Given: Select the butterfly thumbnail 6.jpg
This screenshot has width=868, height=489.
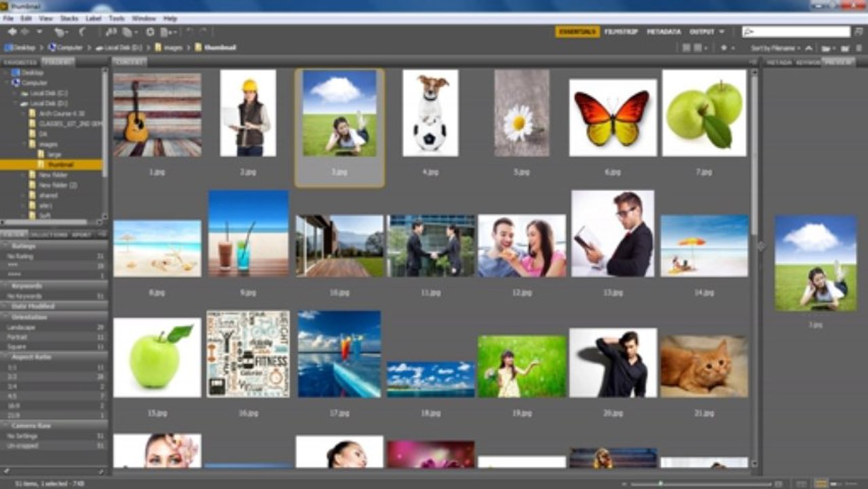Looking at the screenshot, I should [613, 117].
